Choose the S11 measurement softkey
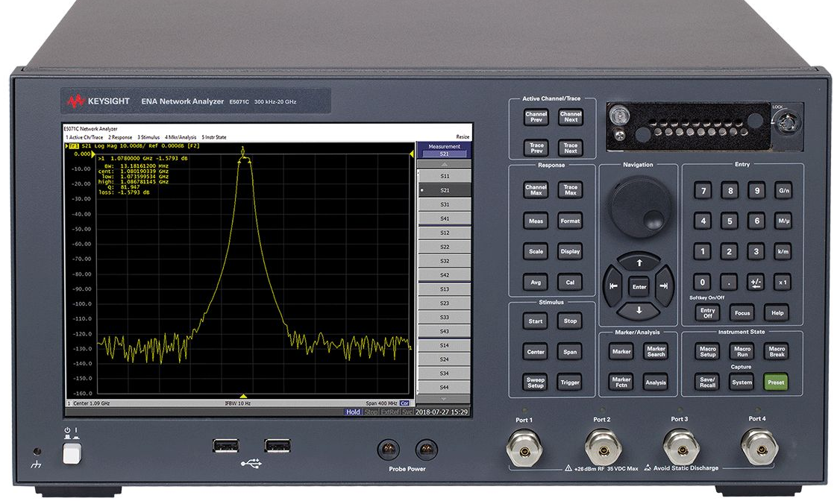Image resolution: width=840 pixels, height=504 pixels. (x=445, y=176)
